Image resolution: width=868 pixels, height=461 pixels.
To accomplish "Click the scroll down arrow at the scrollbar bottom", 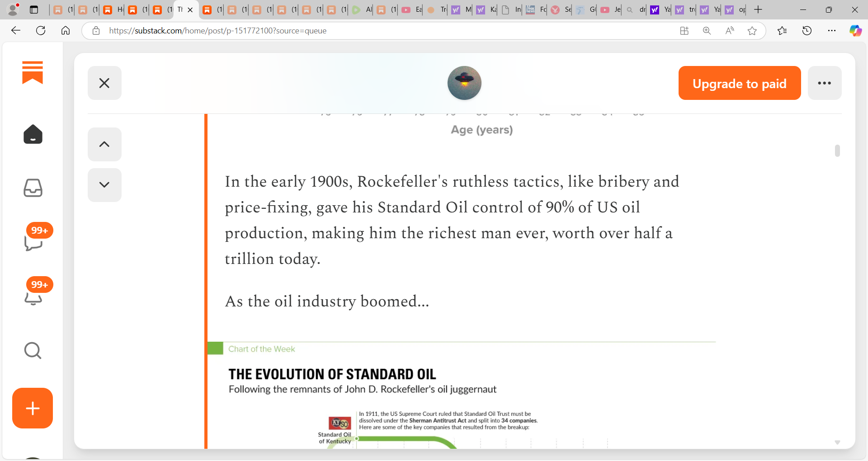I will [x=837, y=442].
